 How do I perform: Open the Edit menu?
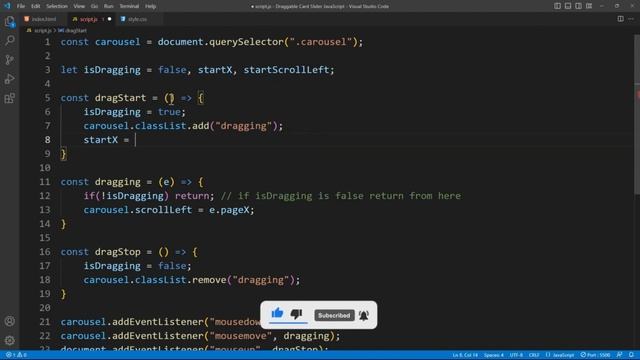pos(36,6)
